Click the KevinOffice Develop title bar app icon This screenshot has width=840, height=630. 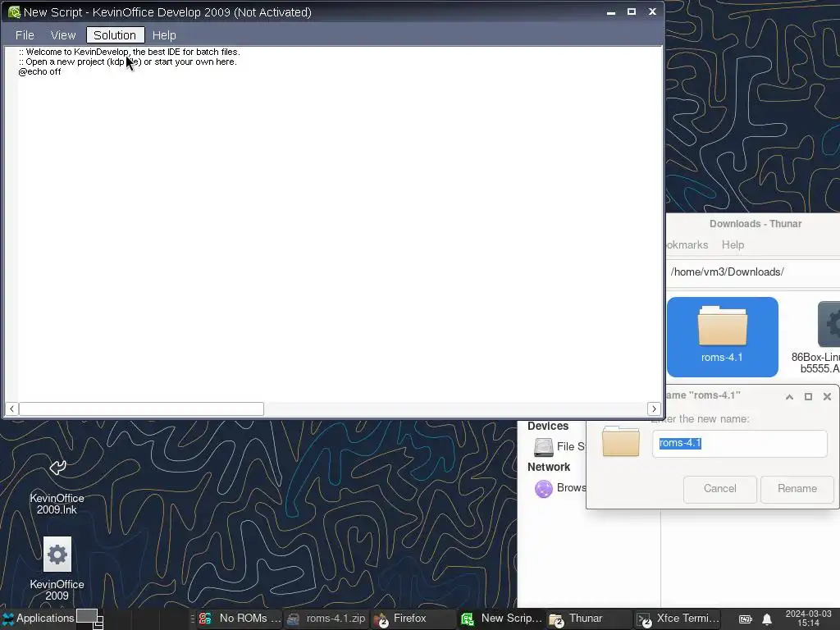[15, 11]
